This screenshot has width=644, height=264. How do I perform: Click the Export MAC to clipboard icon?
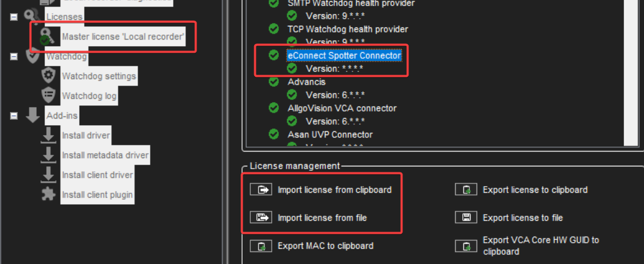coord(261,246)
